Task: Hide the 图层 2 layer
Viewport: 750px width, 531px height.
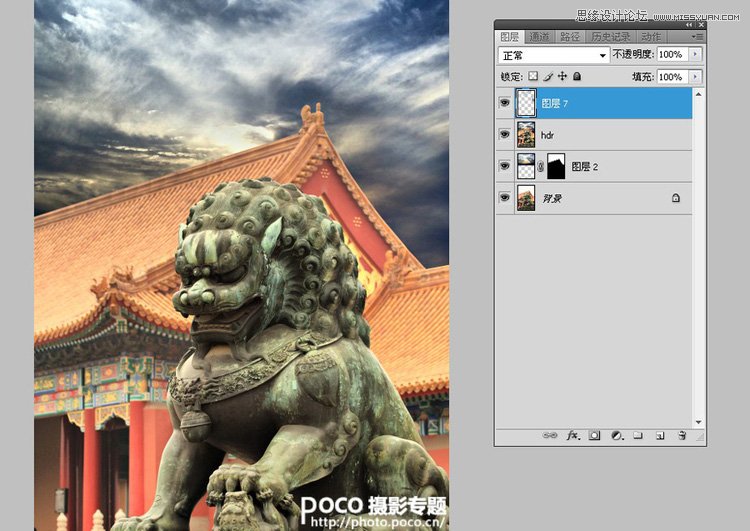Action: click(x=505, y=166)
